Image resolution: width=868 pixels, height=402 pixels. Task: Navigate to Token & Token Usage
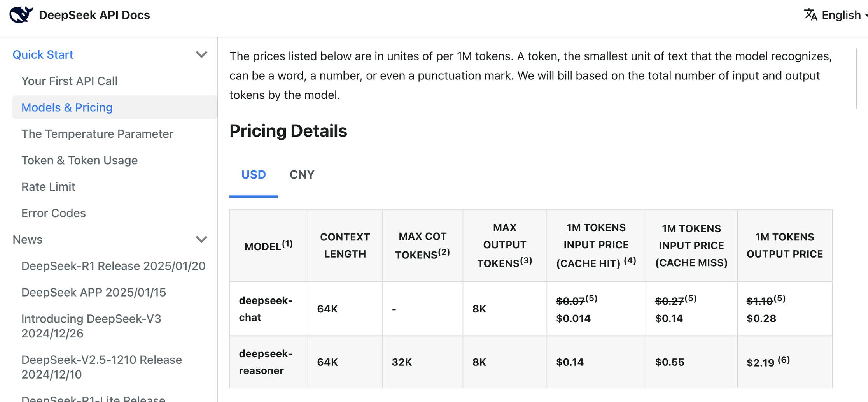pos(79,160)
